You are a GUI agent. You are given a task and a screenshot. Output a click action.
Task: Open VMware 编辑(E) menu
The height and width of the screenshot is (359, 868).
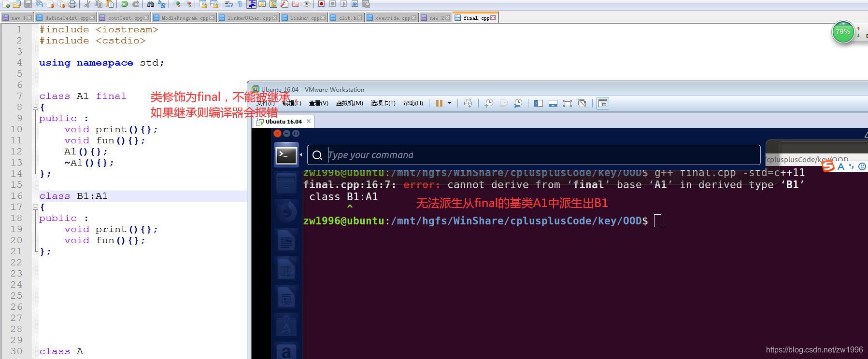[292, 103]
